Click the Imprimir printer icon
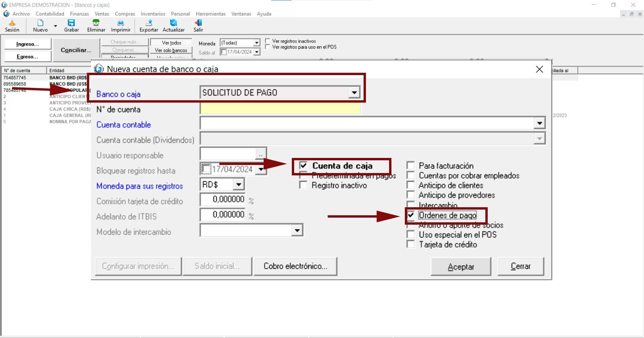Screen dimensions: 644x338 pos(120,23)
